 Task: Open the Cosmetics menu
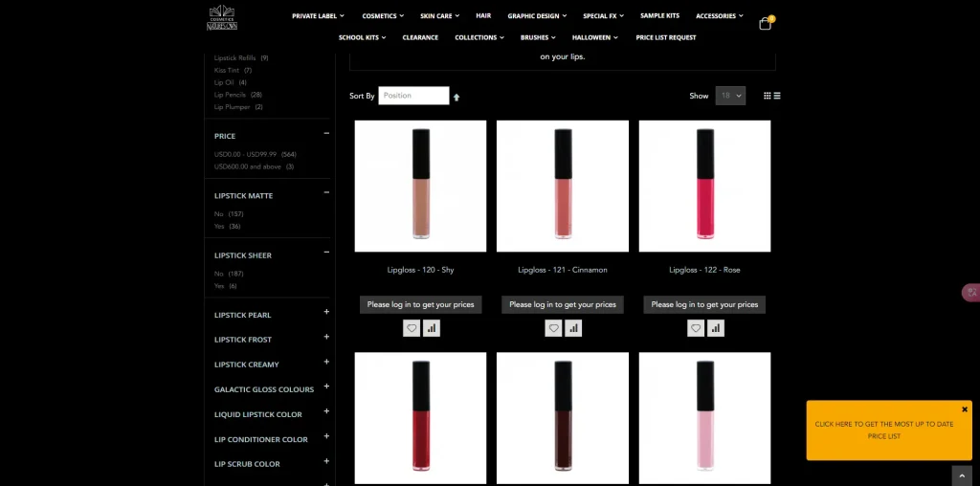click(x=383, y=16)
